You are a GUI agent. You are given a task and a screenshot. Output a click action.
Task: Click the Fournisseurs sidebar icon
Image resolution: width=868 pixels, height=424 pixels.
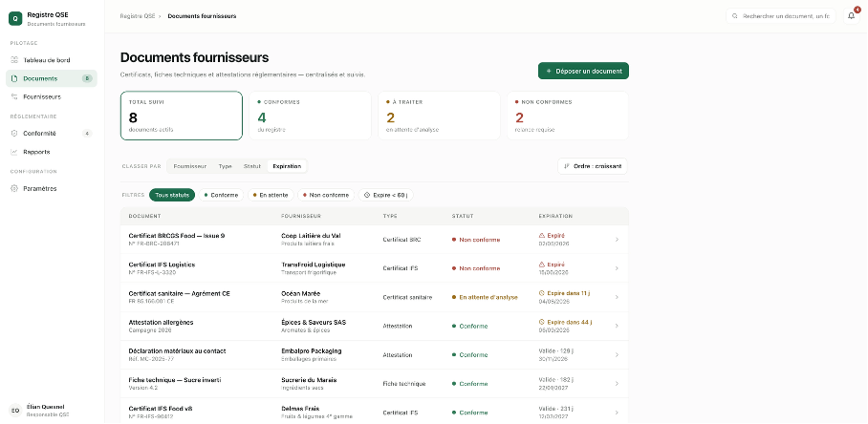[x=15, y=96]
